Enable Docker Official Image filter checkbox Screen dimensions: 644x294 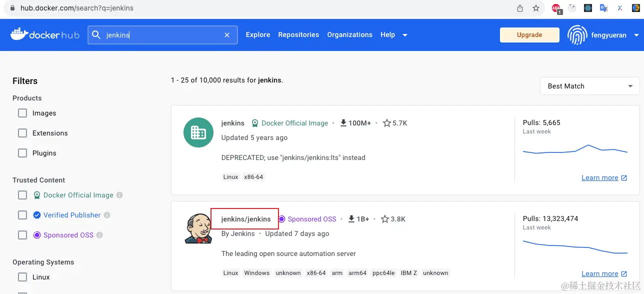click(22, 195)
